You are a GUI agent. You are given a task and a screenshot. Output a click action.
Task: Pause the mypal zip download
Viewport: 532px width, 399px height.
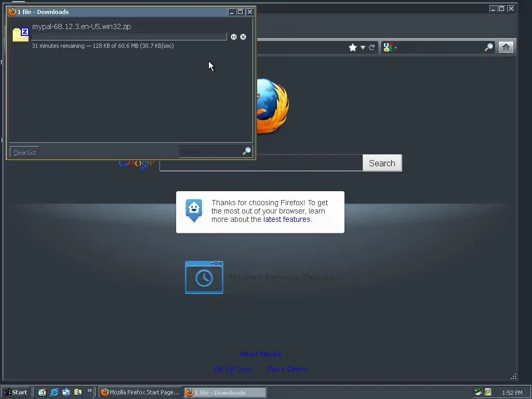point(233,37)
